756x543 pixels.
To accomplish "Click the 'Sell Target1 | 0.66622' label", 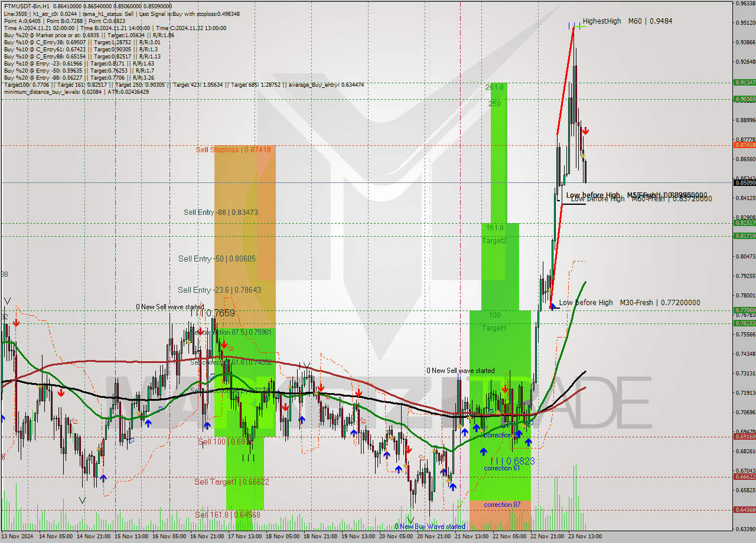I will coord(232,482).
